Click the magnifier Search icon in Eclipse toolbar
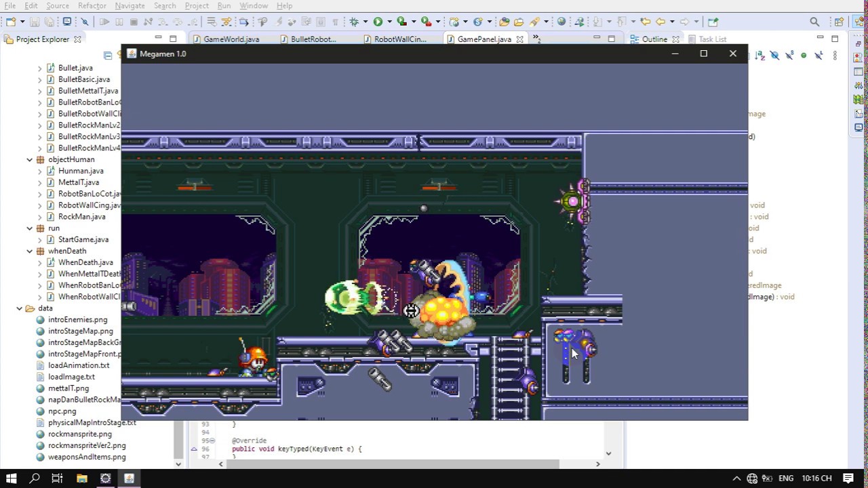868x488 pixels. pos(814,22)
